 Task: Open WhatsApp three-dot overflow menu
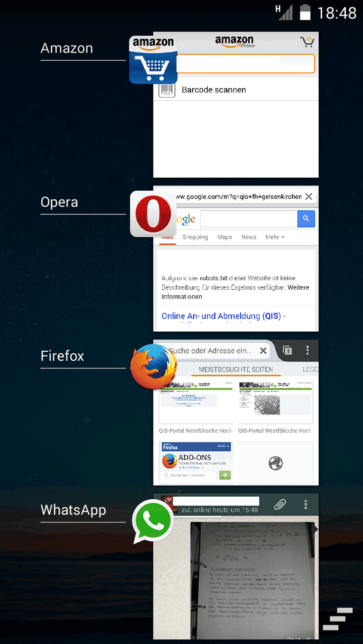tap(306, 504)
